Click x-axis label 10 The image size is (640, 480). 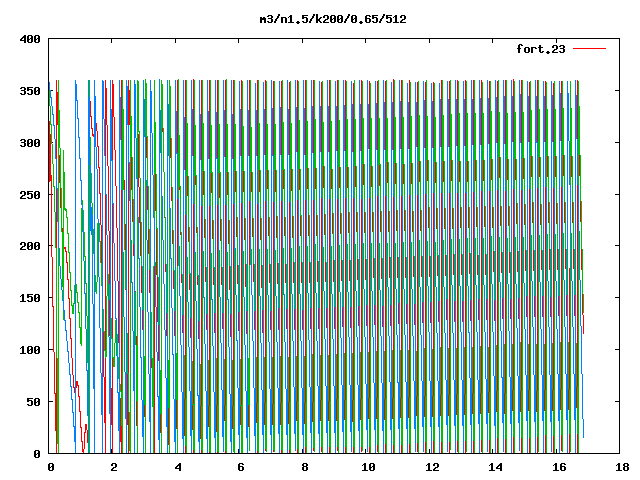click(368, 467)
